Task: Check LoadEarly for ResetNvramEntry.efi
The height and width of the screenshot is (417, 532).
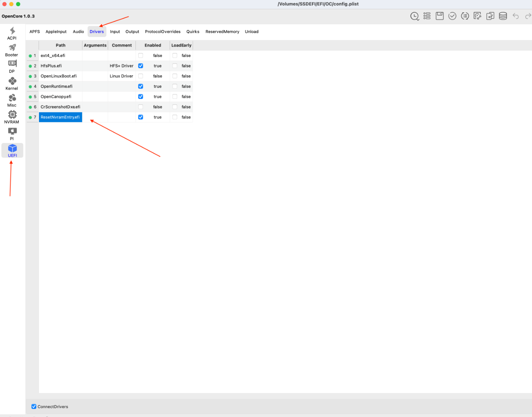Action: tap(175, 117)
